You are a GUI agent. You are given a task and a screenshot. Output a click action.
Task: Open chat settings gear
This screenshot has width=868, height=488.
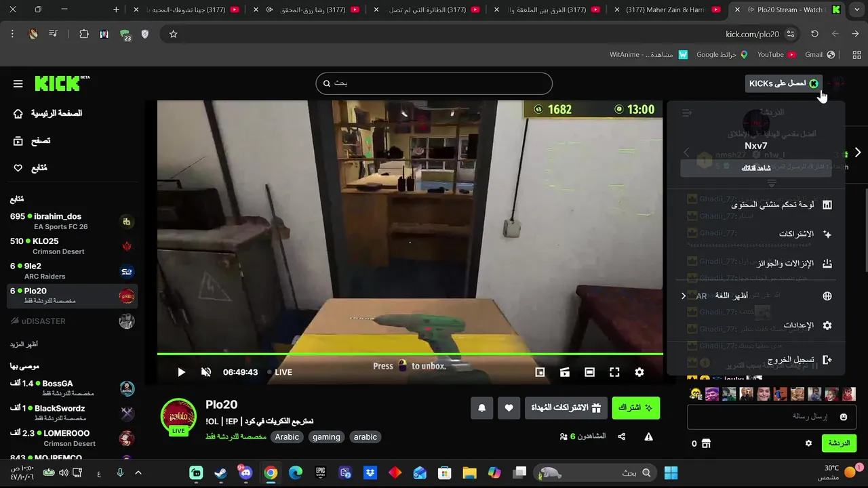tap(808, 443)
